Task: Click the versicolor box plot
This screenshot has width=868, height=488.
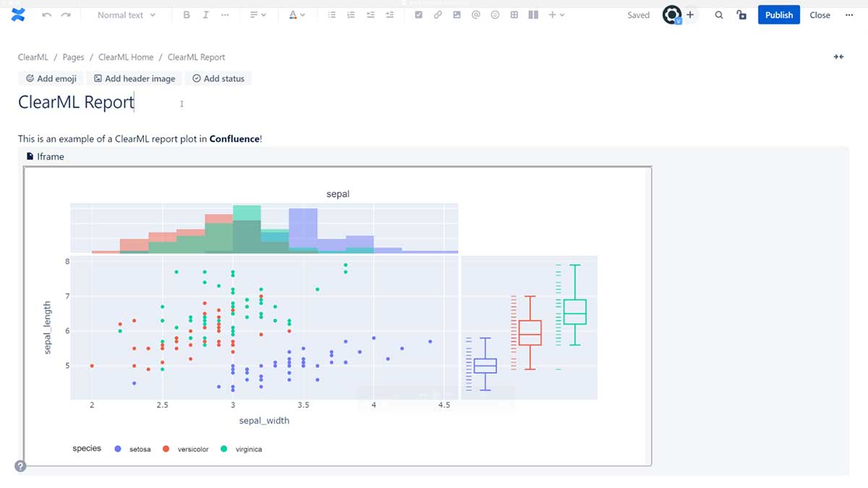Action: click(x=530, y=333)
